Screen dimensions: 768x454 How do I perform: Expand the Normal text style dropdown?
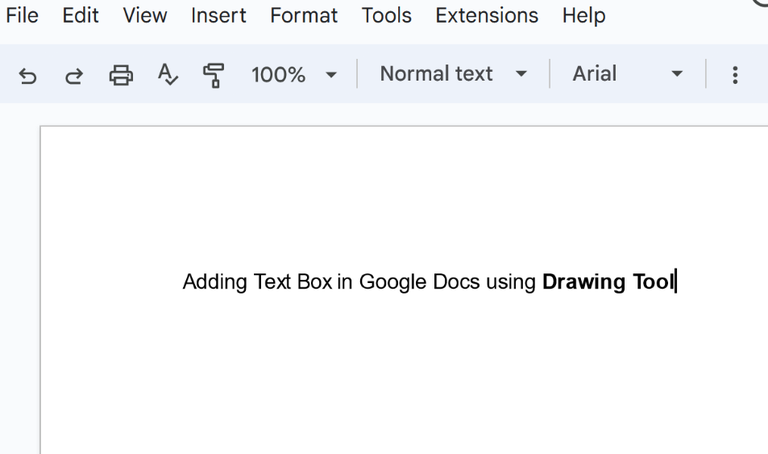[x=452, y=74]
